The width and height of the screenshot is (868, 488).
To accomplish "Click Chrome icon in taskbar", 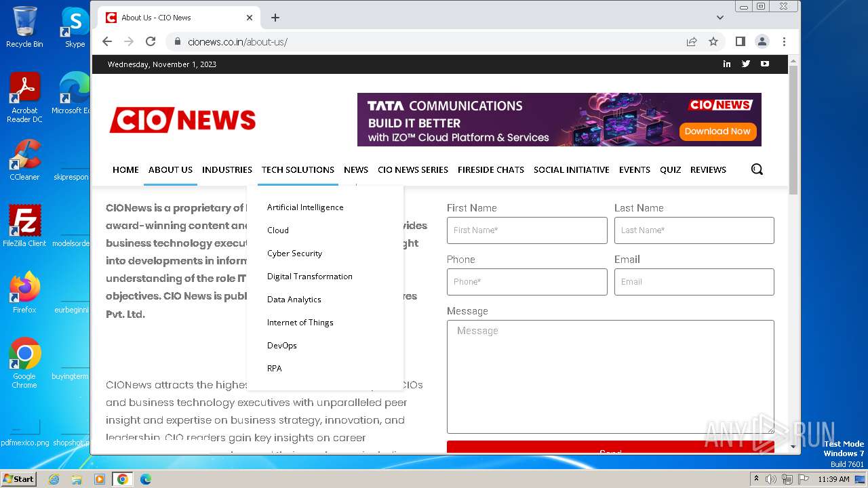I will [122, 479].
